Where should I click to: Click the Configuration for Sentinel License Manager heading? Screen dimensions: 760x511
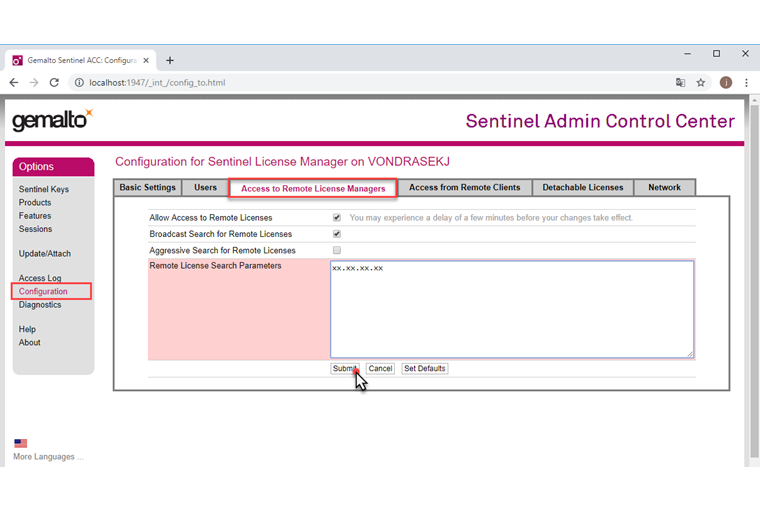(282, 161)
